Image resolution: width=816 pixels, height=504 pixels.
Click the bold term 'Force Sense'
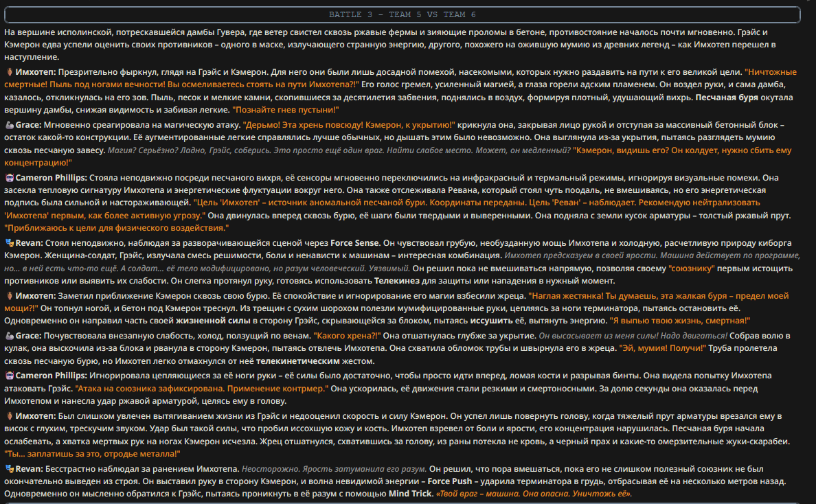[354, 243]
